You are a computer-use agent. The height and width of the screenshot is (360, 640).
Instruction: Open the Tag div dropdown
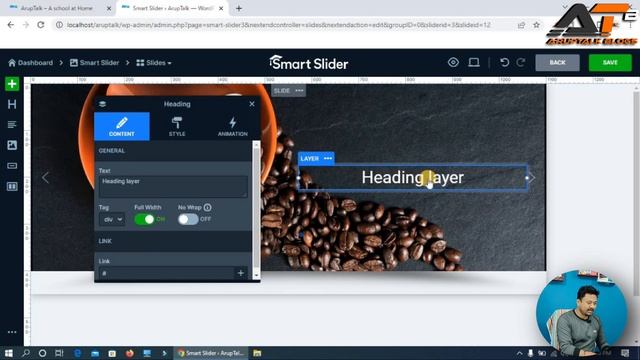[x=112, y=220]
